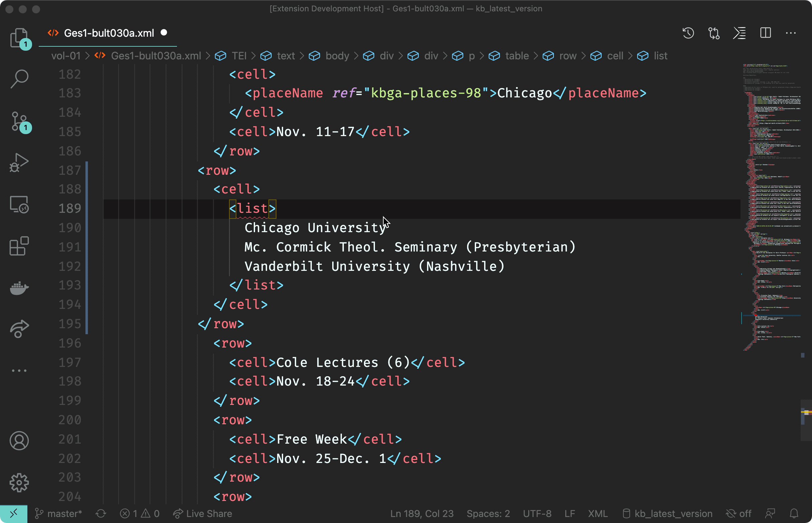
Task: Open the Run and Debug panel
Action: [19, 163]
